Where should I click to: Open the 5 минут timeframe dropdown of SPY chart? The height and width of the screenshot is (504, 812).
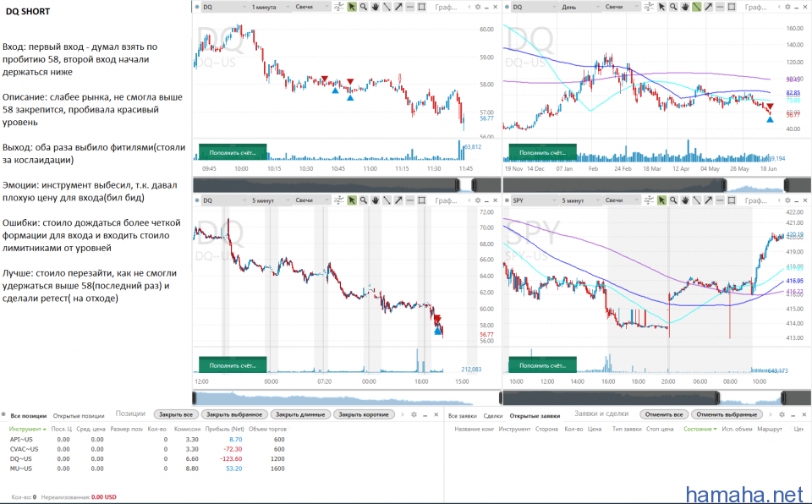[x=579, y=200]
